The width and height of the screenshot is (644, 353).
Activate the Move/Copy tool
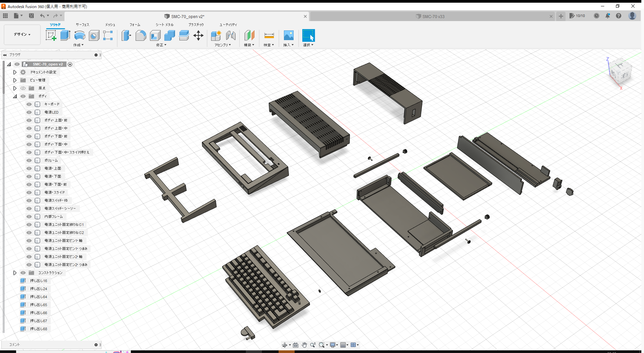tap(198, 35)
